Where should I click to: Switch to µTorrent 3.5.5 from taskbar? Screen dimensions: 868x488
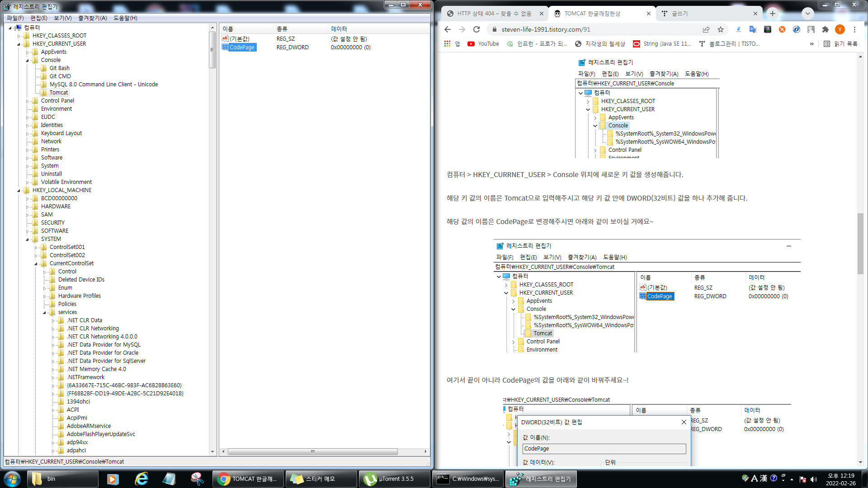(x=395, y=479)
